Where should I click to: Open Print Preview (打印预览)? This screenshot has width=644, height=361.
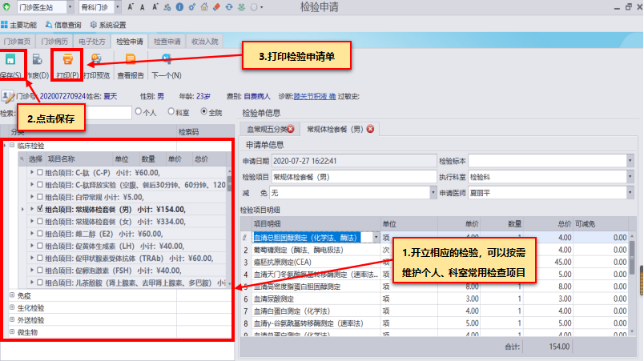pyautogui.click(x=97, y=60)
